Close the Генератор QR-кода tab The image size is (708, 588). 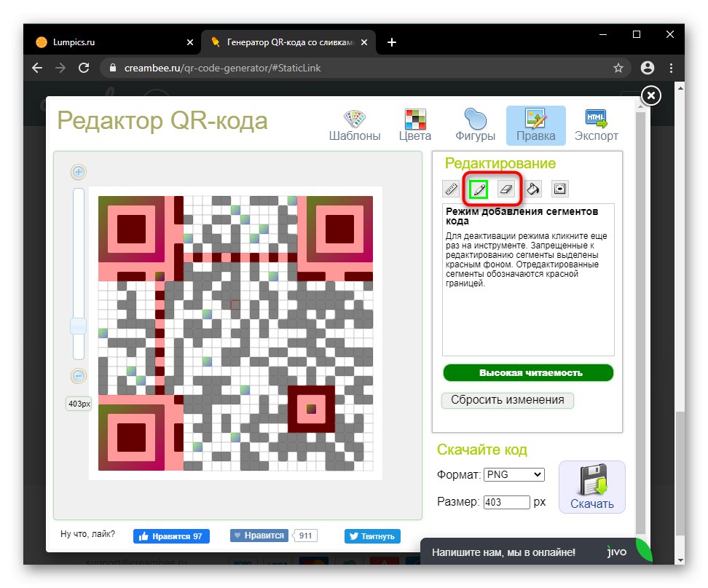(364, 42)
